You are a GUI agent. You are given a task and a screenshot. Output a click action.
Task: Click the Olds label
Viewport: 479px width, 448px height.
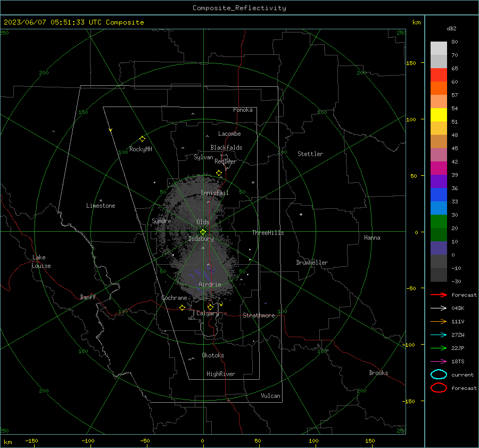click(x=203, y=222)
